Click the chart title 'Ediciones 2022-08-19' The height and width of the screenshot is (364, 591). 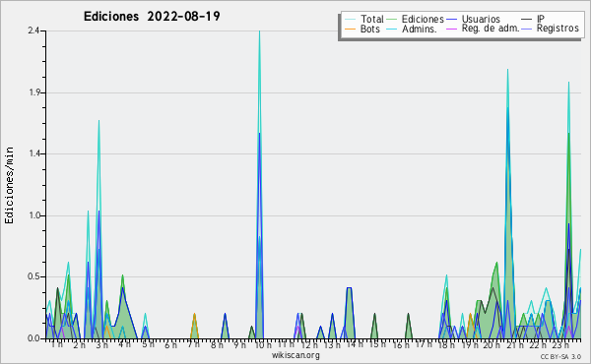152,17
